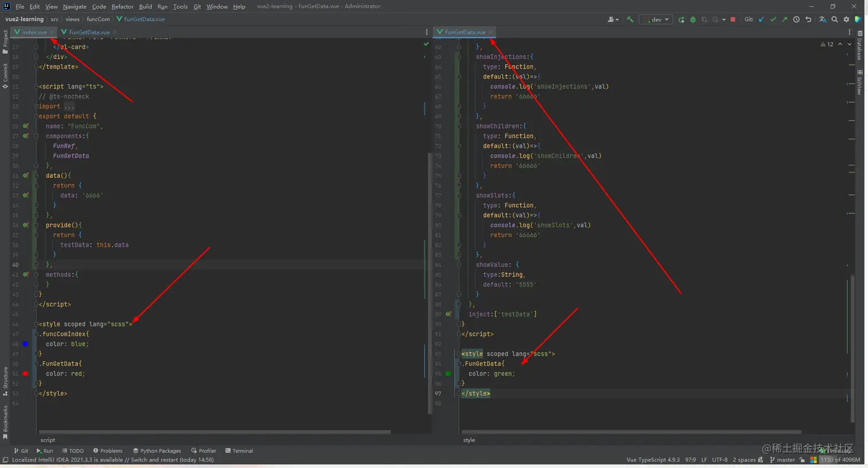Click the blue color swatch in gutter
This screenshot has width=868, height=468.
[25, 344]
